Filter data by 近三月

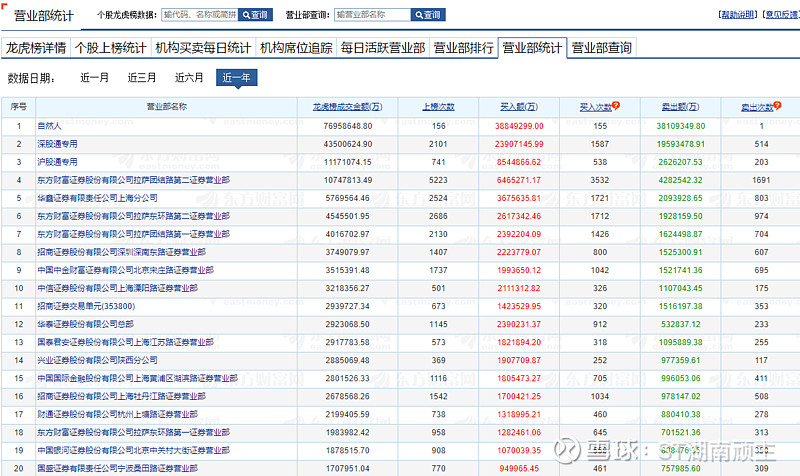pos(142,78)
